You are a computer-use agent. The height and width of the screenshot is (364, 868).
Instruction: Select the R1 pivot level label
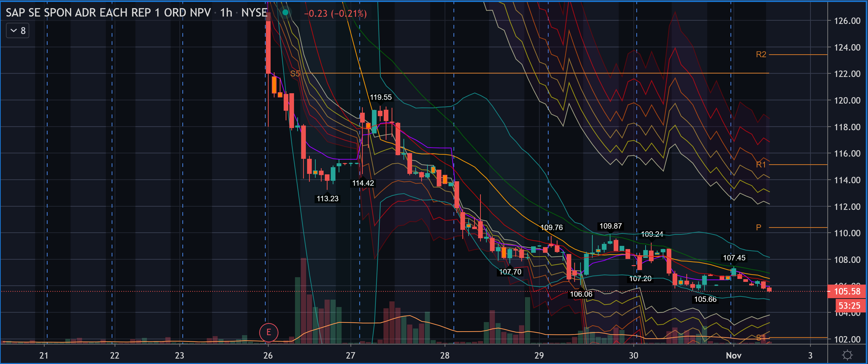[x=761, y=164]
